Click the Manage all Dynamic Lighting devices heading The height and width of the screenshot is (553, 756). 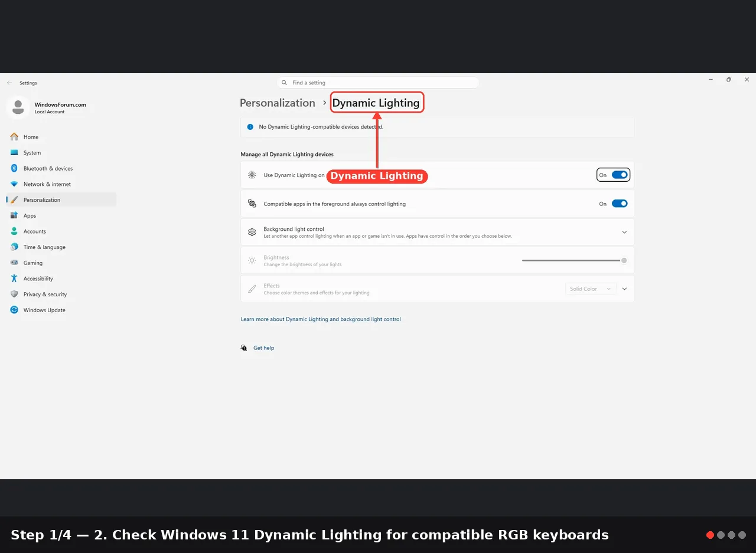click(x=287, y=155)
